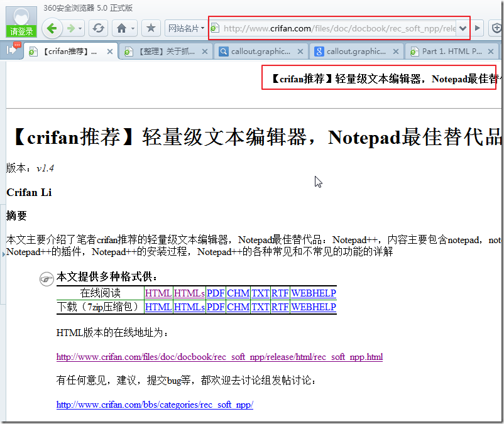Click the favorites star icon
This screenshot has height=424, width=504.
coord(151,28)
